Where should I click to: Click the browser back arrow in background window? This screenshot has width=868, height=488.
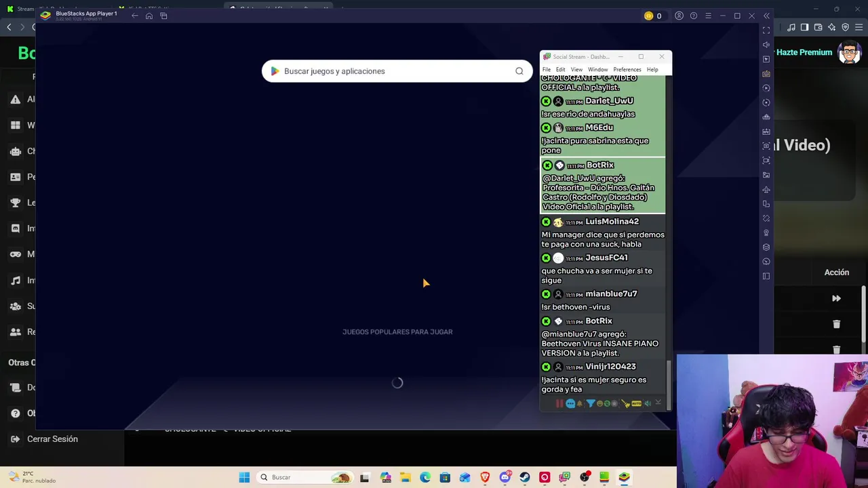point(9,27)
